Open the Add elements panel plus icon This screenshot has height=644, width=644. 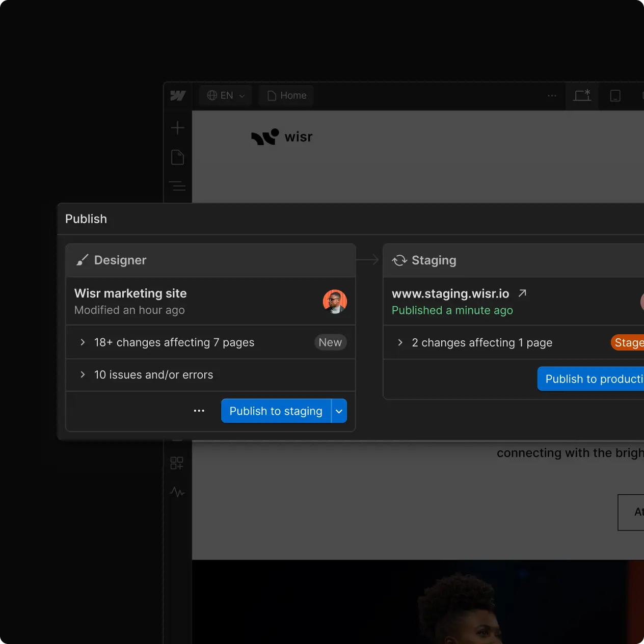177,127
